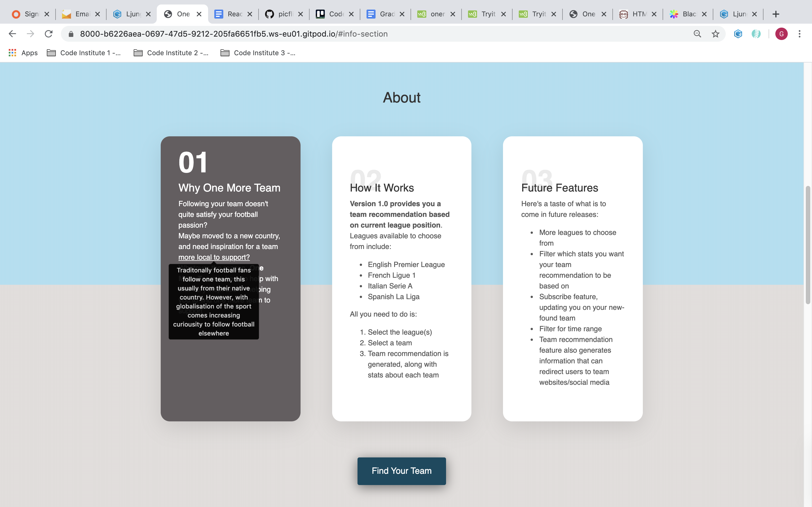
Task: Click the address bar lock/security icon
Action: pos(70,33)
